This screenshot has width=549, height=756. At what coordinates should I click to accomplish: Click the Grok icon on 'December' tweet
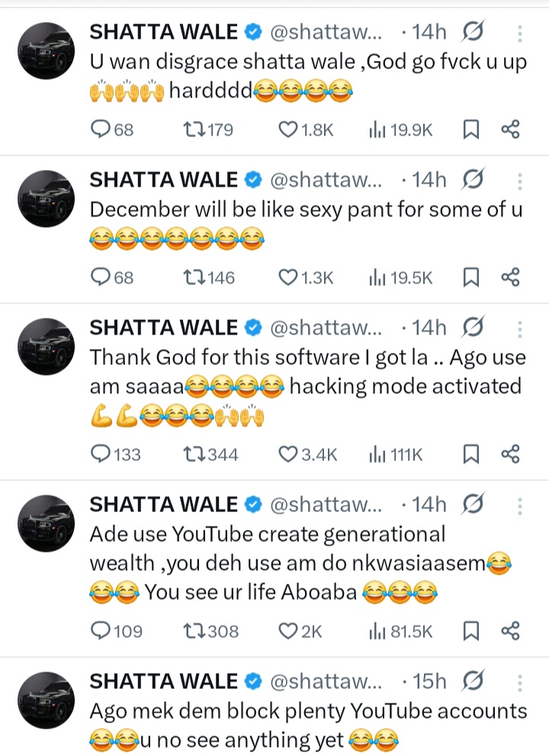(x=473, y=180)
